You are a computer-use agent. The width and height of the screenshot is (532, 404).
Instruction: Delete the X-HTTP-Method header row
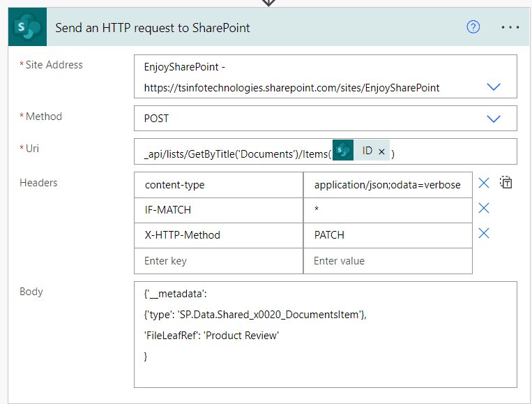(x=483, y=233)
